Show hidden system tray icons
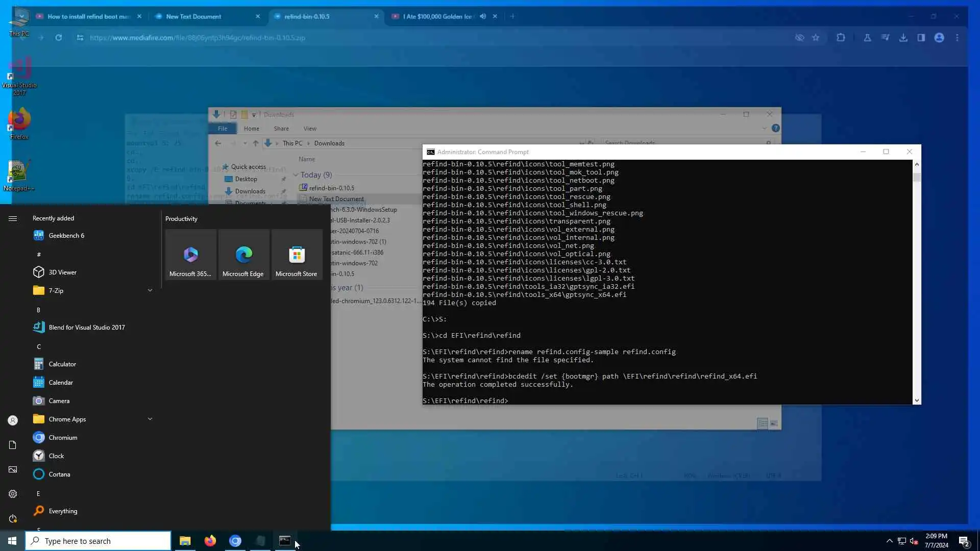The image size is (980, 551). click(889, 541)
